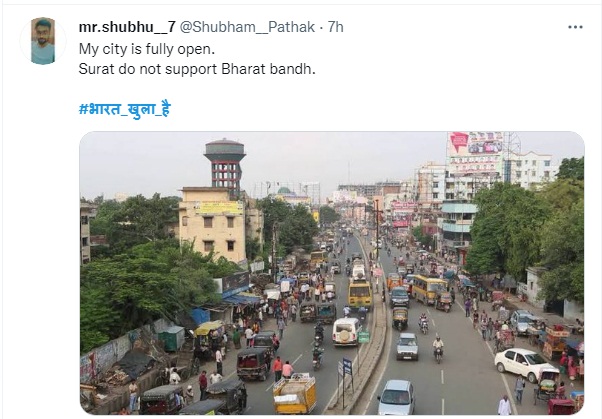Open the tweet's 7h timestamp link
Screen dimensions: 602x419
pos(336,25)
